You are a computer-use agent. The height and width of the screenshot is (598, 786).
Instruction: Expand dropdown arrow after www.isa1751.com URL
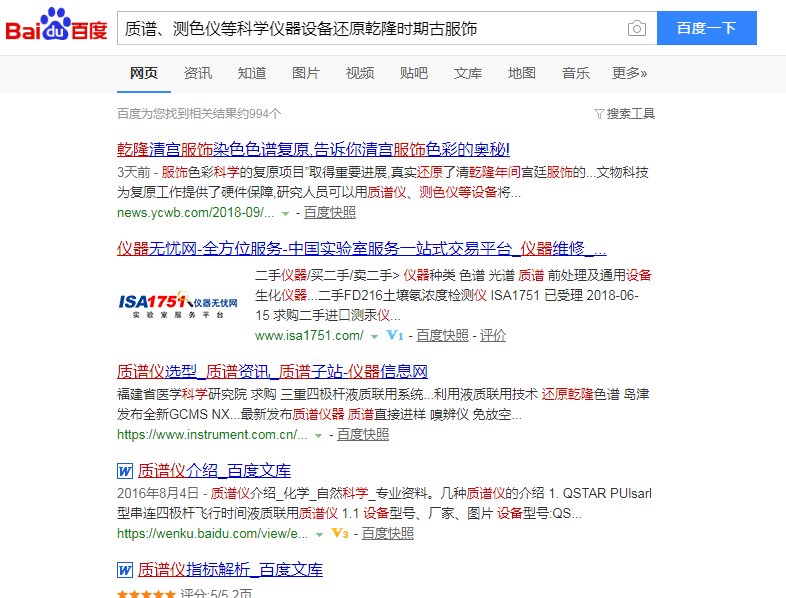(374, 336)
